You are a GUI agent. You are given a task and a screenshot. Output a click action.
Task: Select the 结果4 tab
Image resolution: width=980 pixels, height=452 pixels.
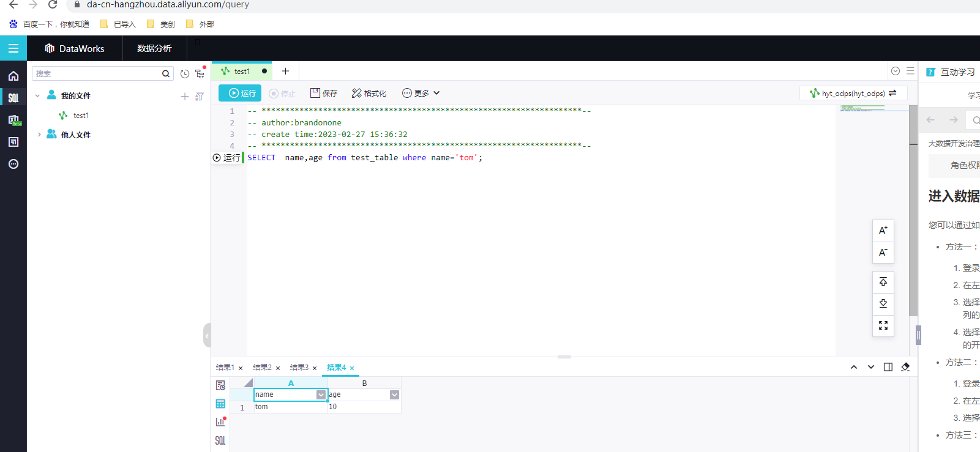336,368
